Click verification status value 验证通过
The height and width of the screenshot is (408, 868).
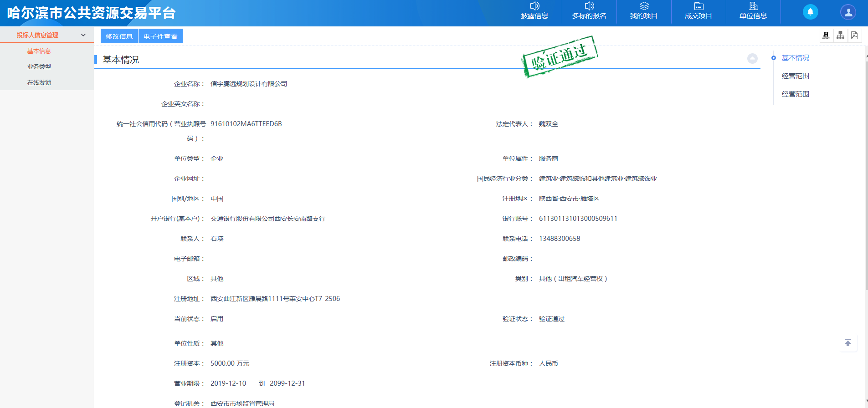tap(552, 319)
